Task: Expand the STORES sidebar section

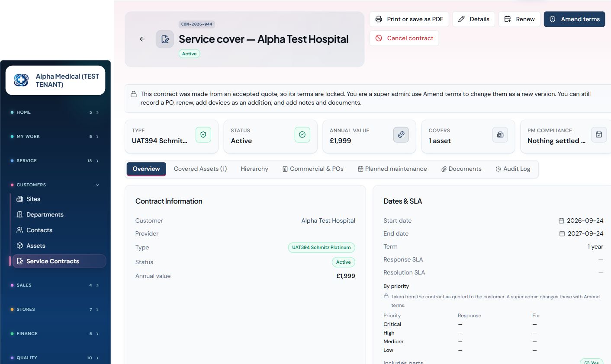Action: point(55,310)
